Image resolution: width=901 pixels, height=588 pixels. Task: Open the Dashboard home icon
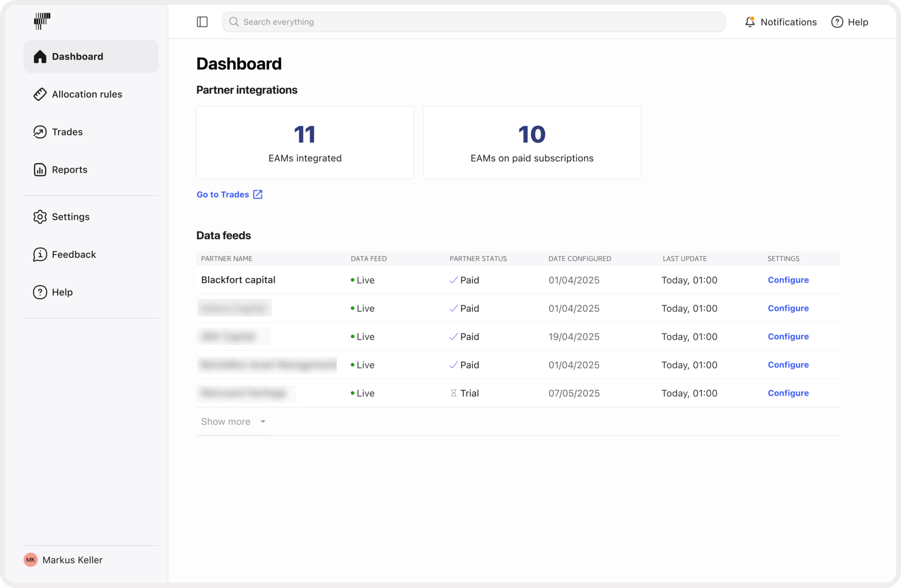[40, 56]
